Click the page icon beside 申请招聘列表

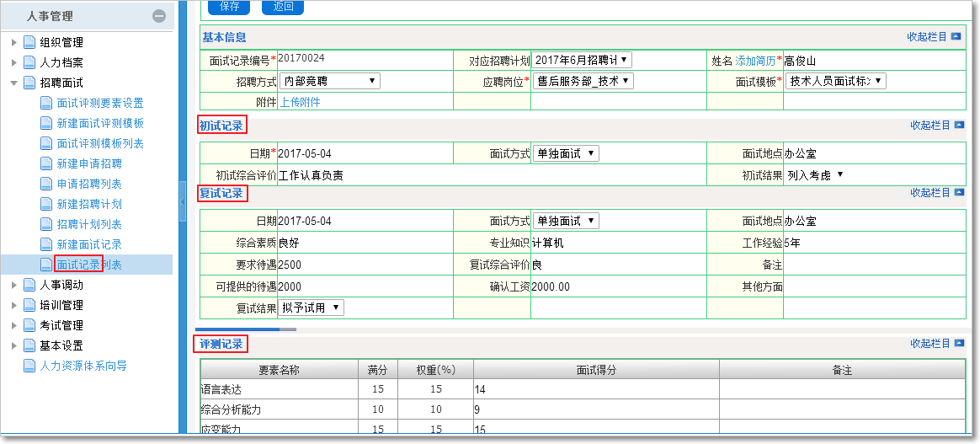pos(46,184)
